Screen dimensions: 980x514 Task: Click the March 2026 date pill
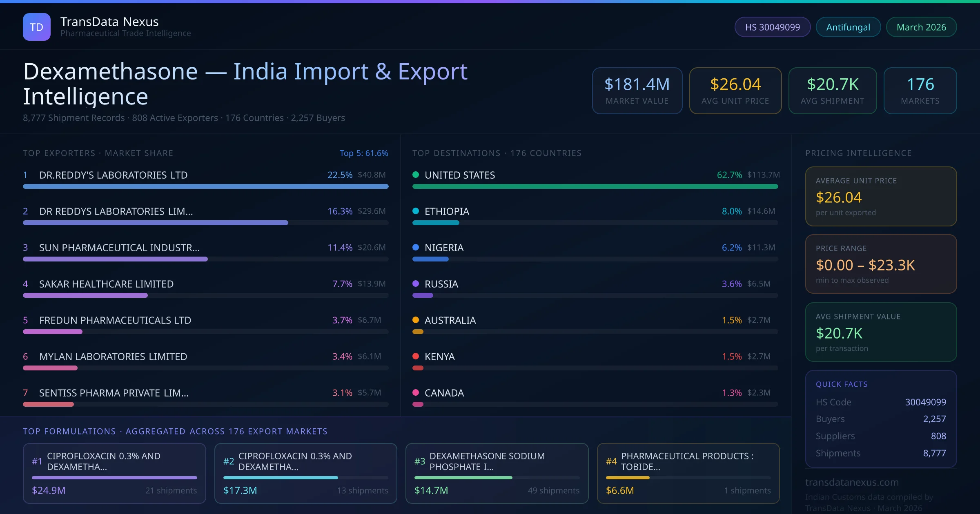(x=921, y=27)
